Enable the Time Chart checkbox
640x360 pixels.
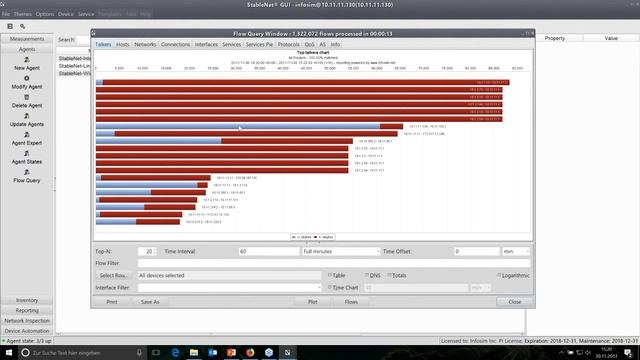coord(330,287)
